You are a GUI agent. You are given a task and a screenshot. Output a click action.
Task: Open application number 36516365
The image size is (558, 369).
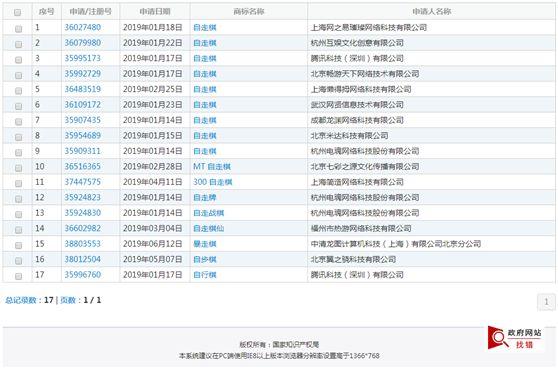tap(83, 167)
